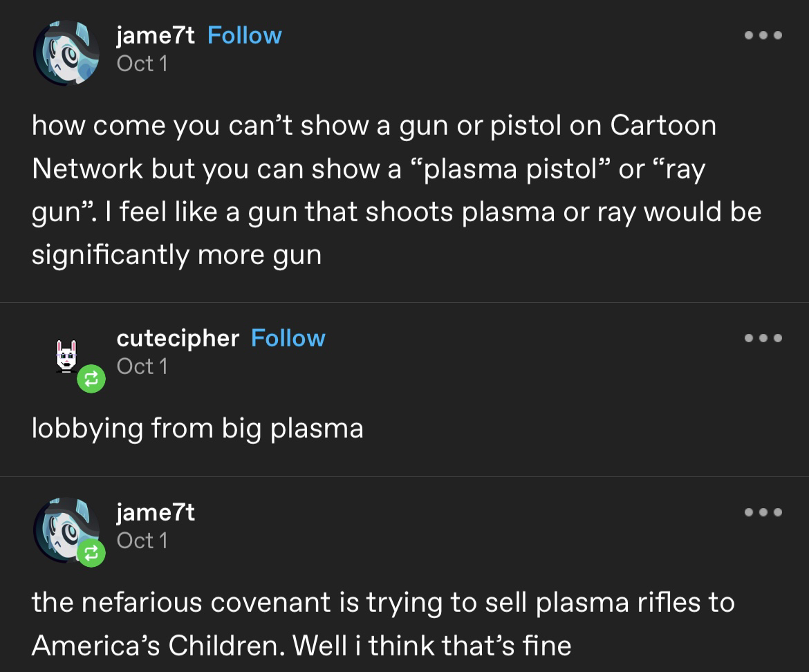Click the 'significantly more gun' line
This screenshot has height=672, width=809.
click(x=176, y=256)
